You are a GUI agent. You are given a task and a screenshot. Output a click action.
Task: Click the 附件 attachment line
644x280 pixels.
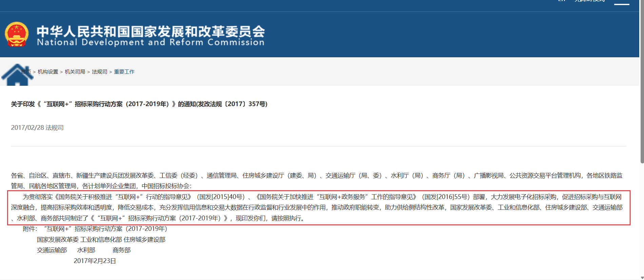coord(95,229)
